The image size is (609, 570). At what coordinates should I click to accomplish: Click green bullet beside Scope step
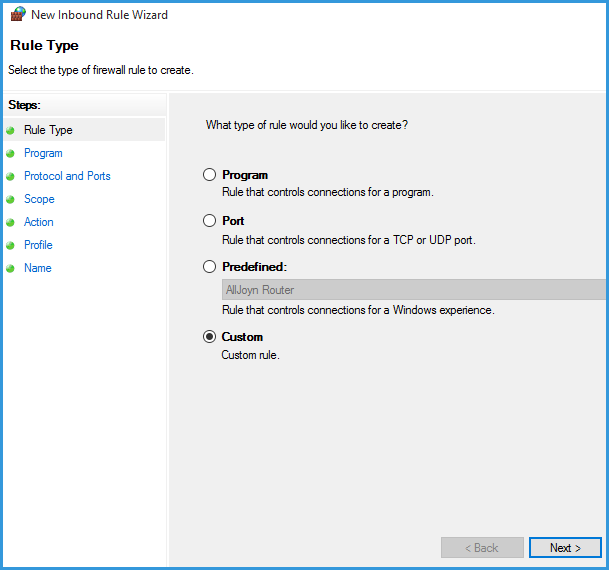pos(11,199)
